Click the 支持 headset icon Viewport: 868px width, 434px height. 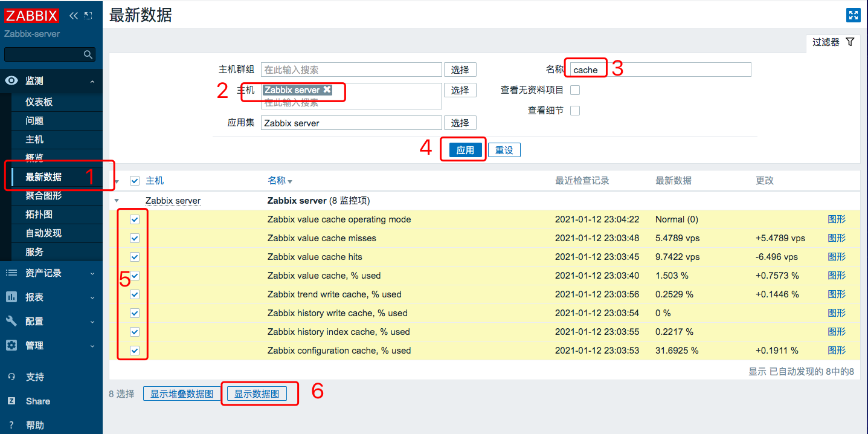(x=11, y=377)
